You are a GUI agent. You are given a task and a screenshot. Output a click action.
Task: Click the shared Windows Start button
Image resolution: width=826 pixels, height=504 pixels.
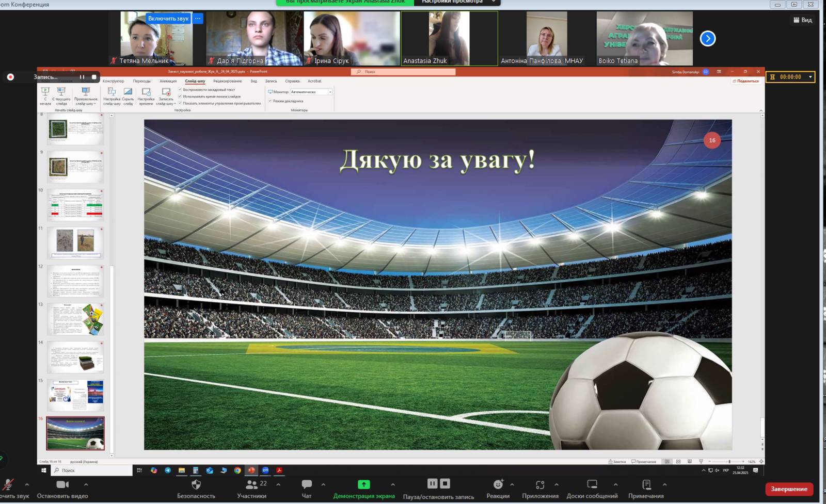point(44,470)
